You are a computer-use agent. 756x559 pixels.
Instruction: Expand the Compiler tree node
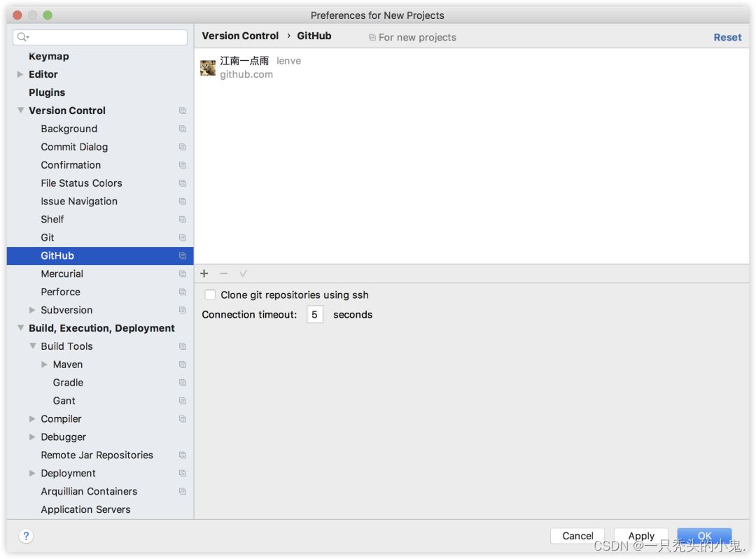pyautogui.click(x=32, y=419)
